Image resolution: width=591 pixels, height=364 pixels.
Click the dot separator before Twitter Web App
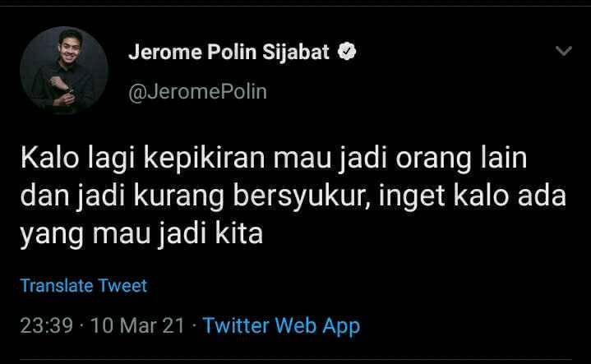[194, 326]
